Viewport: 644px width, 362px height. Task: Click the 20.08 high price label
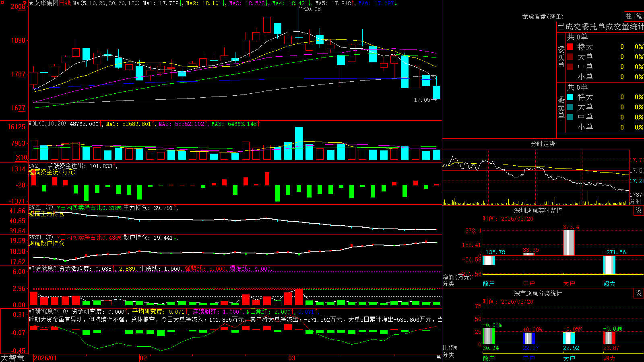coord(312,9)
